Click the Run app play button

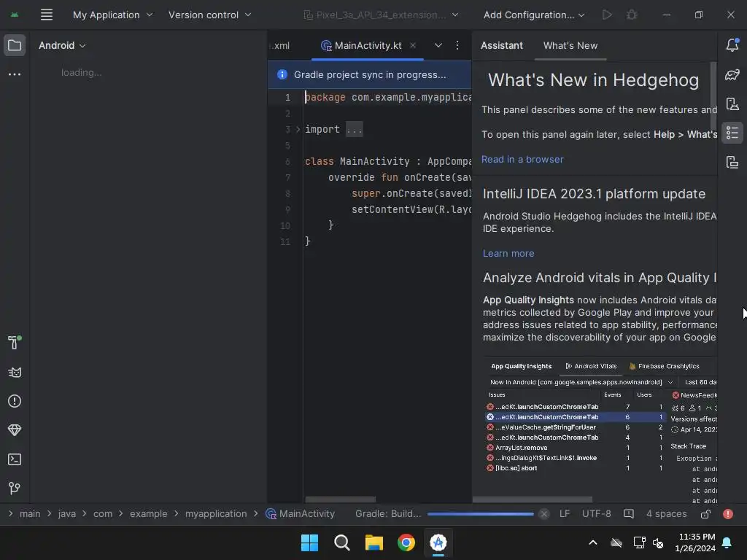tap(607, 15)
